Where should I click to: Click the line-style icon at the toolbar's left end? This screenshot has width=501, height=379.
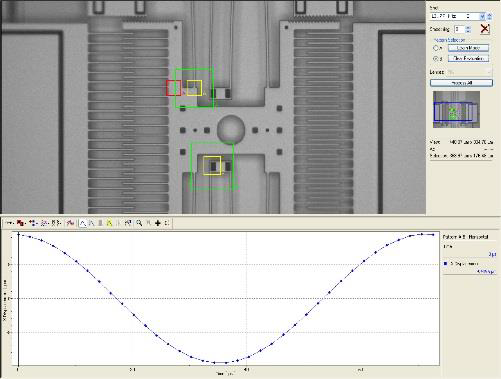tap(9, 223)
